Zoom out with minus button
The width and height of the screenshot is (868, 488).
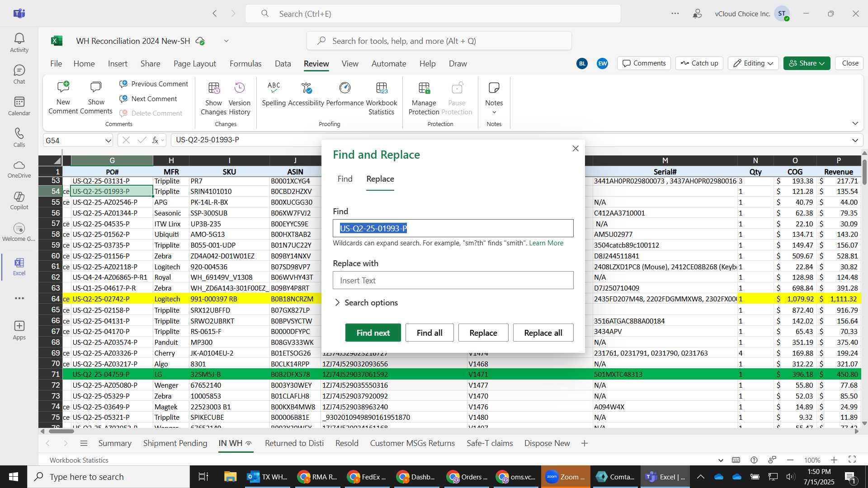coord(790,460)
